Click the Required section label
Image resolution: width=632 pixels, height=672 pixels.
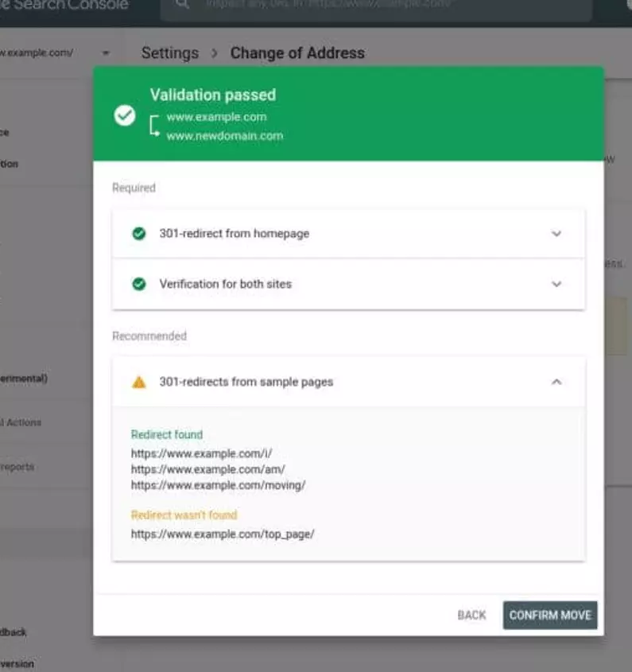coord(134,188)
